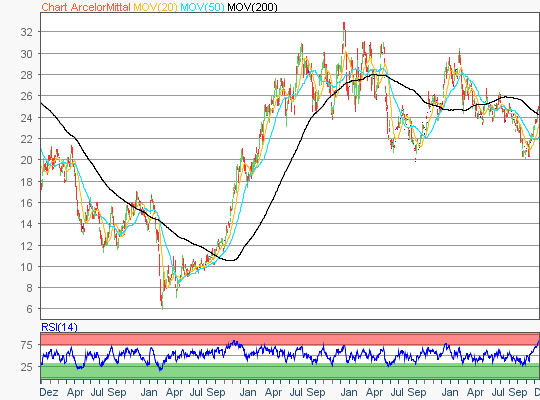Image resolution: width=540 pixels, height=400 pixels.
Task: Select the black MOV(200) legend label
Action: pyautogui.click(x=252, y=7)
